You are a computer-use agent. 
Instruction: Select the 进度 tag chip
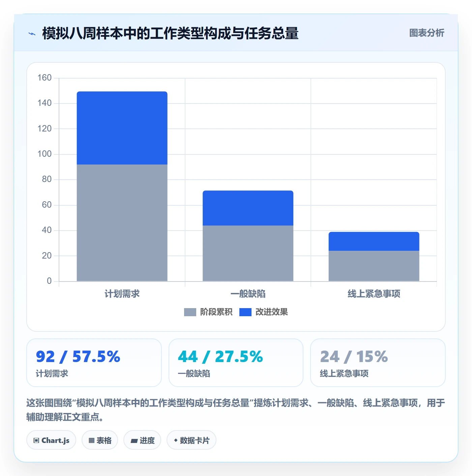[142, 440]
